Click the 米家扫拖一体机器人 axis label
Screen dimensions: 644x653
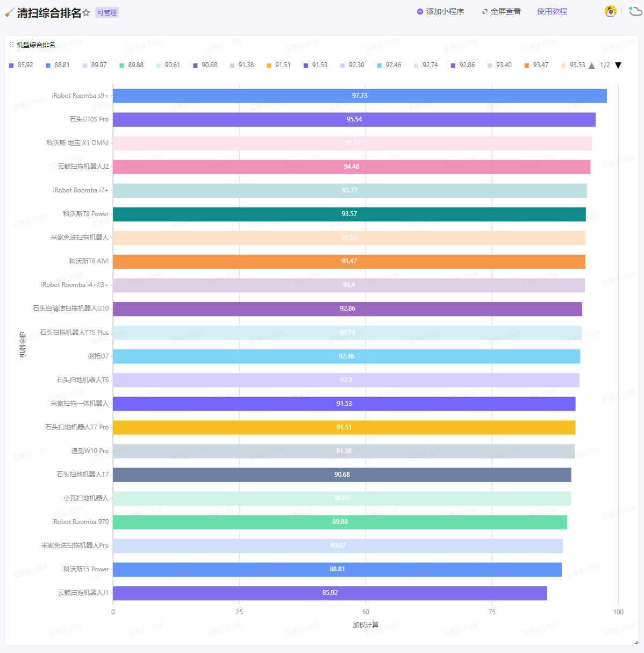click(x=80, y=404)
